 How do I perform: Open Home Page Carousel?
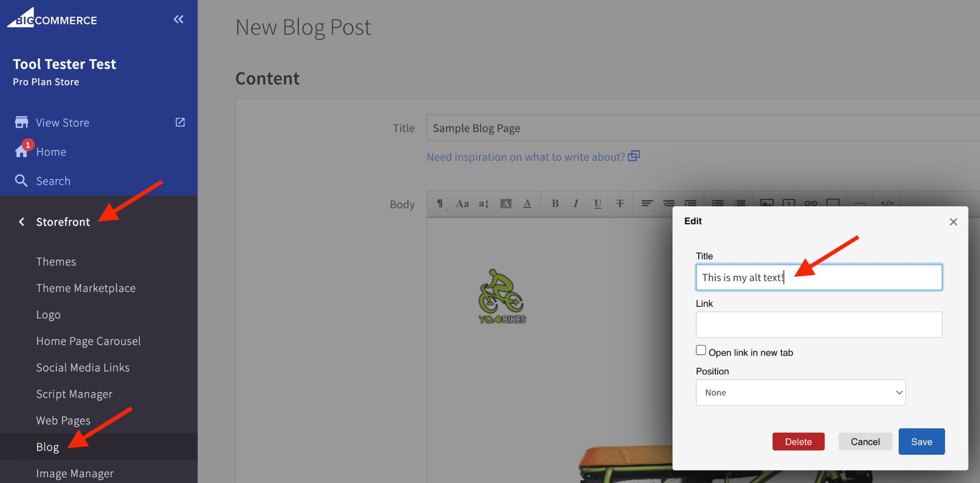coord(89,341)
